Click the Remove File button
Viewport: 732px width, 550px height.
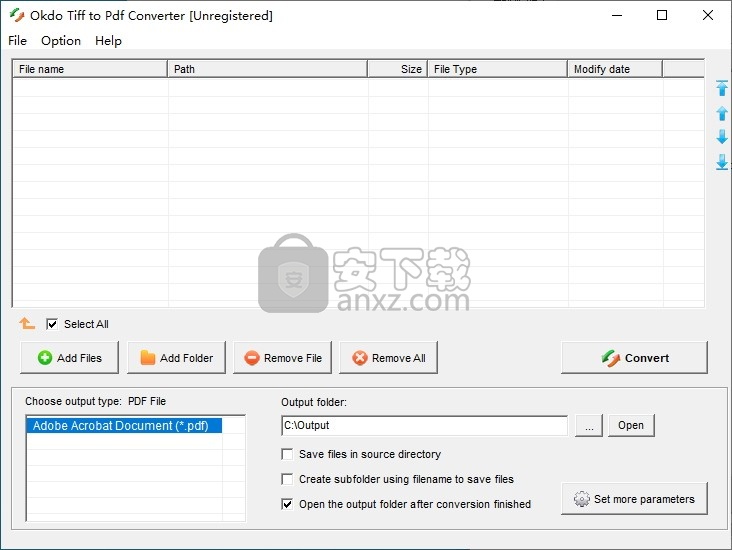click(282, 358)
